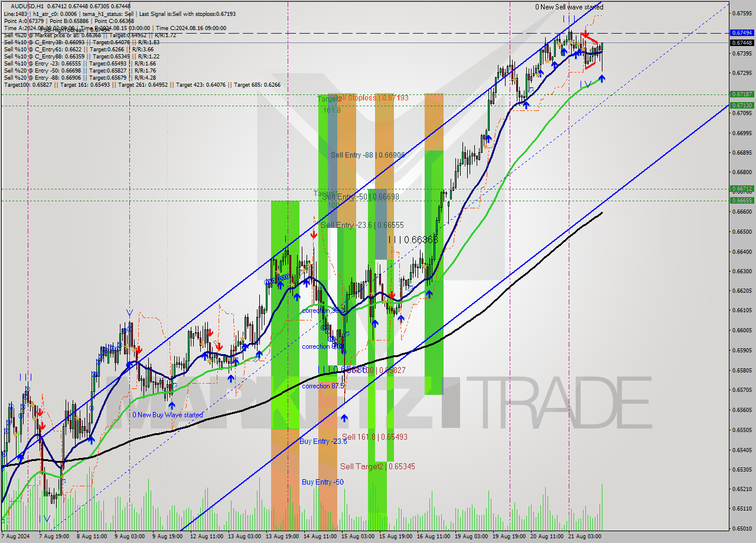The image size is (756, 543).
Task: Click the 'Sell %20 @ Entry -50' line
Action: 80,70
